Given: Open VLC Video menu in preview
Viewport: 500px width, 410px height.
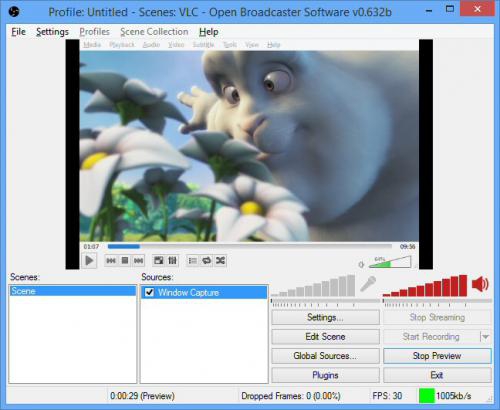Looking at the screenshot, I should [176, 45].
